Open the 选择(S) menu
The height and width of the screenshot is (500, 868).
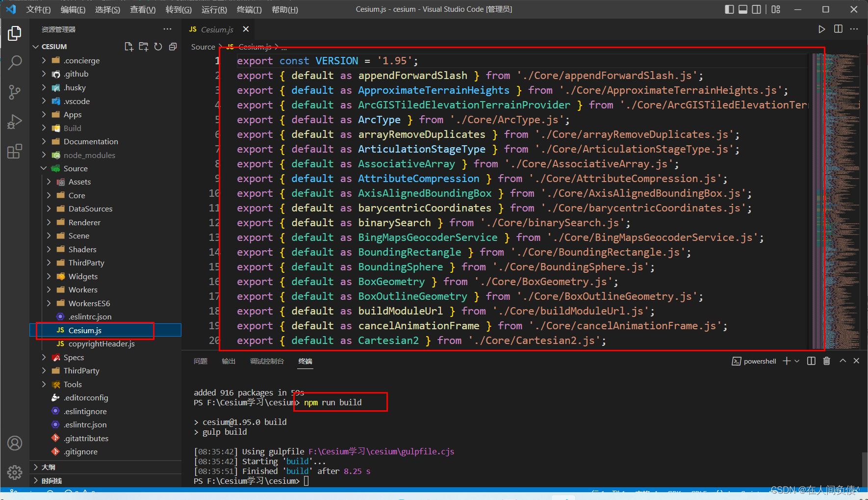107,10
